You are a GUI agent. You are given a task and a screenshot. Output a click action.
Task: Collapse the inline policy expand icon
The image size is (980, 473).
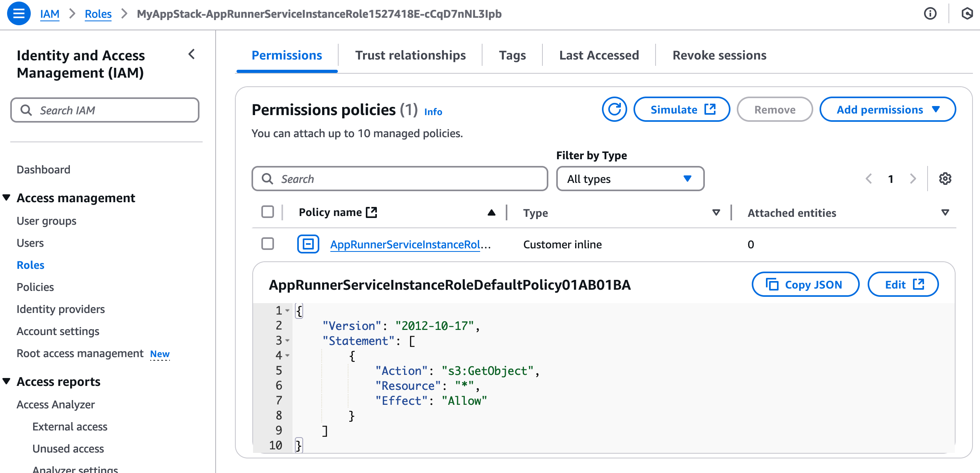click(308, 244)
